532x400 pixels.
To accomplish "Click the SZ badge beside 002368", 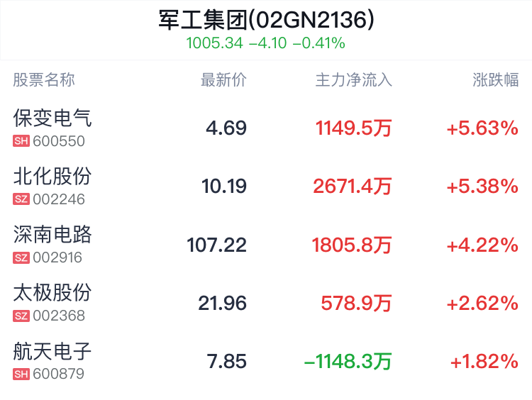I will click(21, 316).
